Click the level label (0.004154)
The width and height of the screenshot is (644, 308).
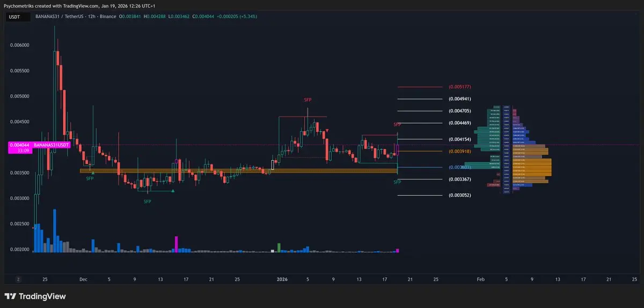pos(460,139)
